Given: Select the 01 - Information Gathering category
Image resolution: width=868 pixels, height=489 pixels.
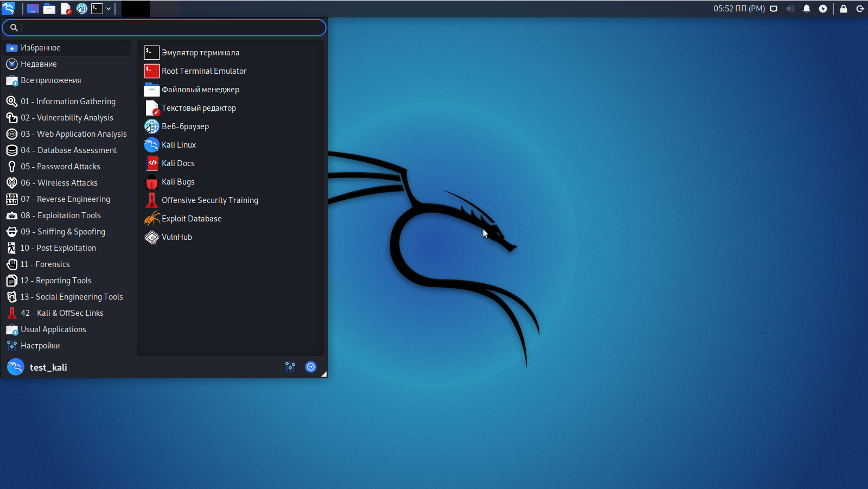Looking at the screenshot, I should pos(68,101).
